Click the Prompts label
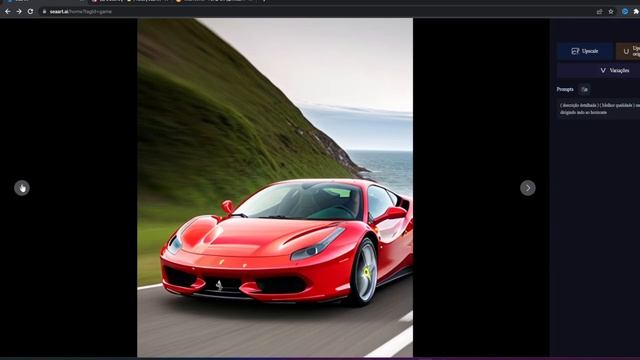 pos(565,89)
